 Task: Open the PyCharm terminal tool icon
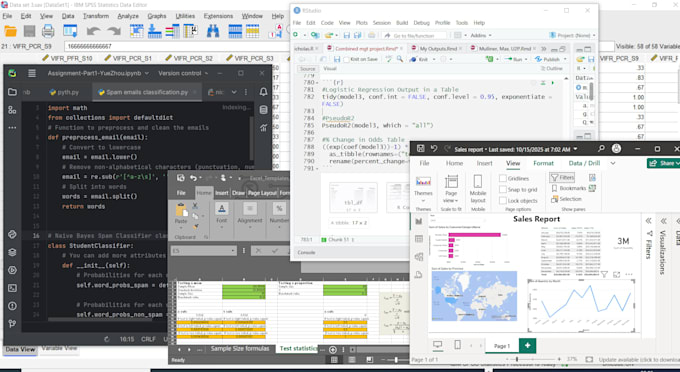coord(12,288)
